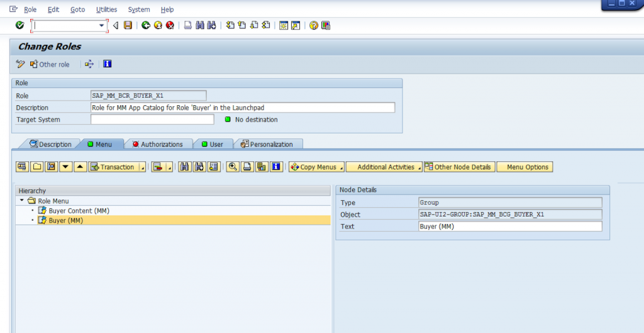Click the First Page icon
Screen dimensions: 644x333
[x=230, y=25]
